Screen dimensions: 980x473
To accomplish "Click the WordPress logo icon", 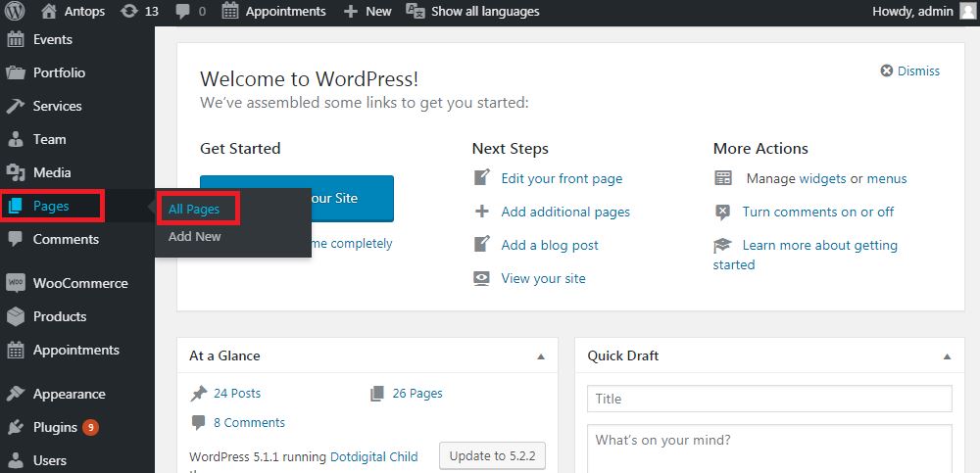I will tap(15, 11).
